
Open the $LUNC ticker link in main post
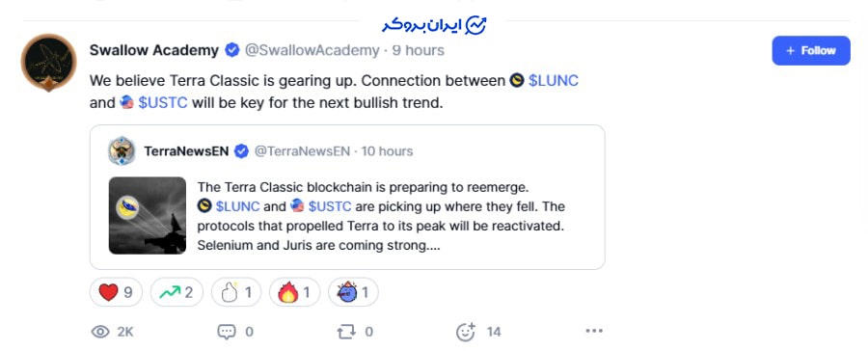(553, 81)
